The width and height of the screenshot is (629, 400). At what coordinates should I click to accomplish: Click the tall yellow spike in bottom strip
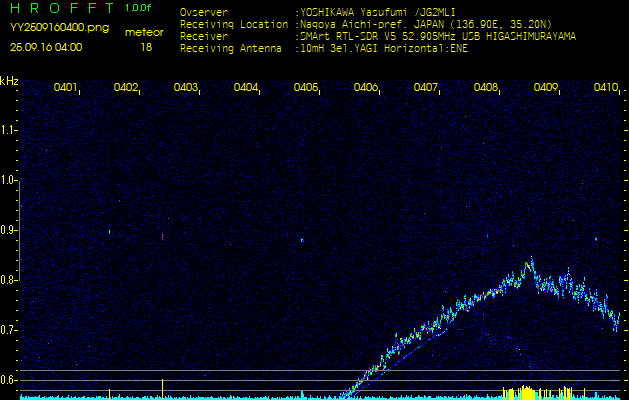tap(162, 387)
